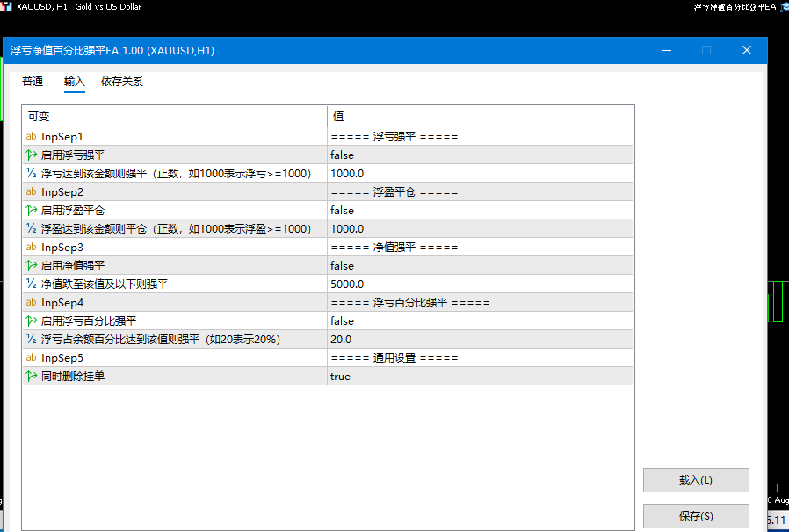Click the 保存(S) button
Image resolution: width=789 pixels, height=532 pixels.
pos(696,516)
